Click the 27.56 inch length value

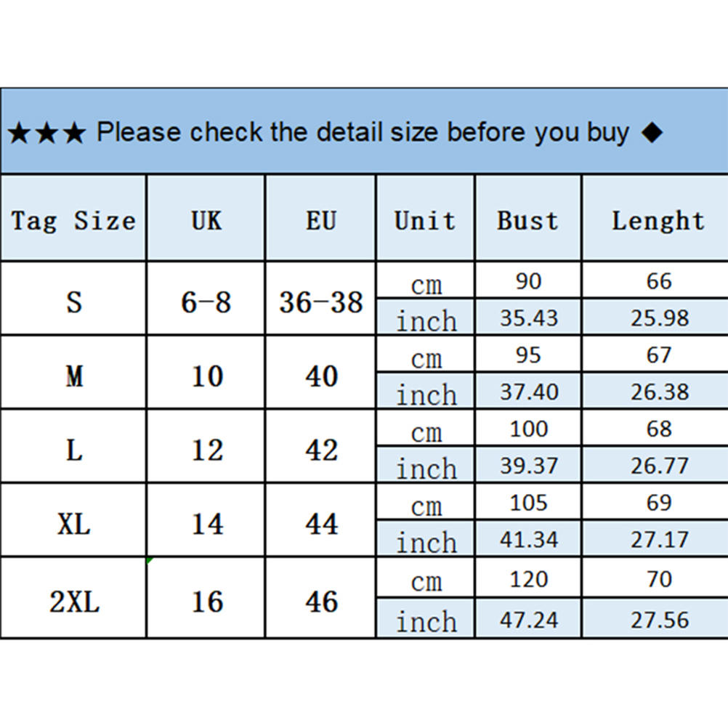pyautogui.click(x=659, y=620)
